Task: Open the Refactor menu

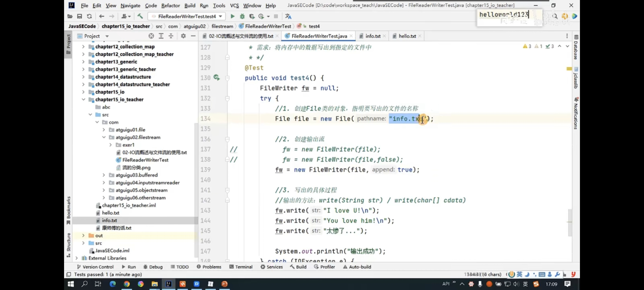Action: coord(170,5)
